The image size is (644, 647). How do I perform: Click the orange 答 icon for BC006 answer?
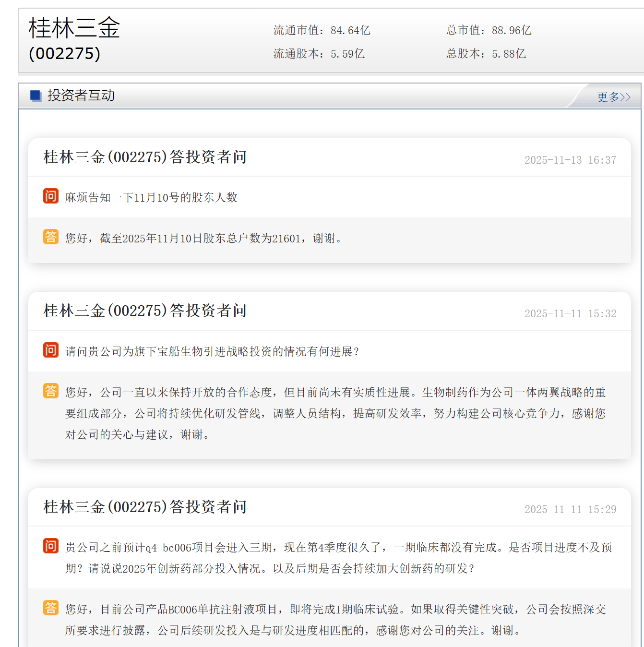50,608
